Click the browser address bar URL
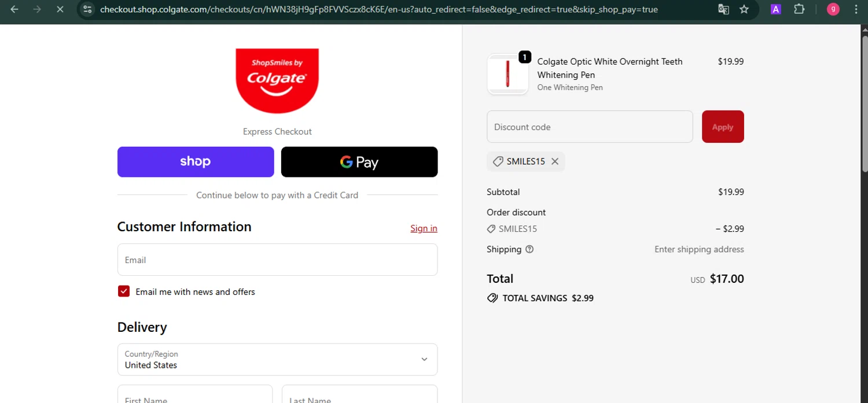Image resolution: width=868 pixels, height=403 pixels. (x=379, y=9)
